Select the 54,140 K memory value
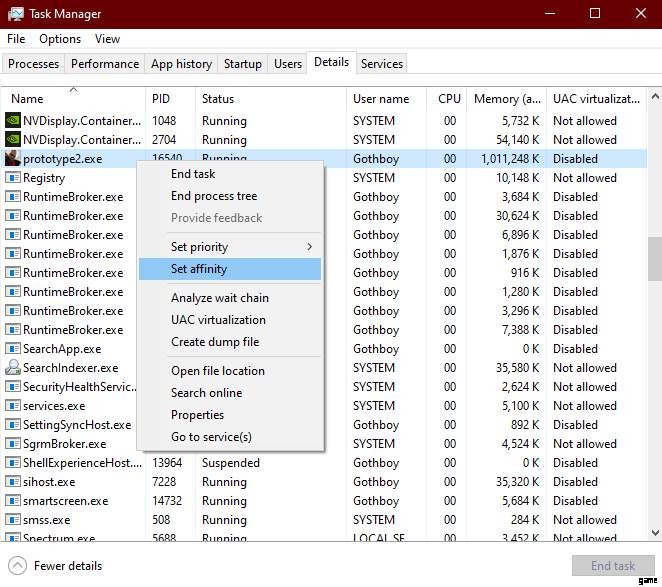The height and width of the screenshot is (587, 662). click(517, 140)
